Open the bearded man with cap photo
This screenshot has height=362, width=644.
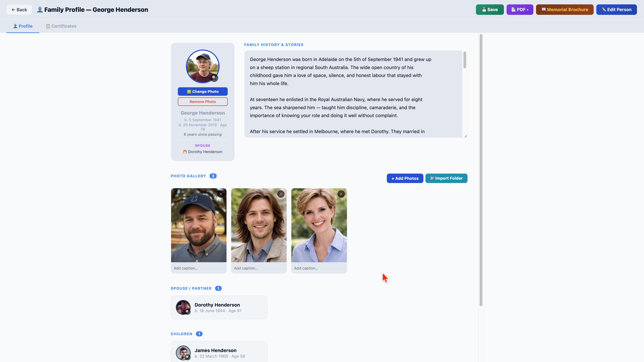[199, 225]
